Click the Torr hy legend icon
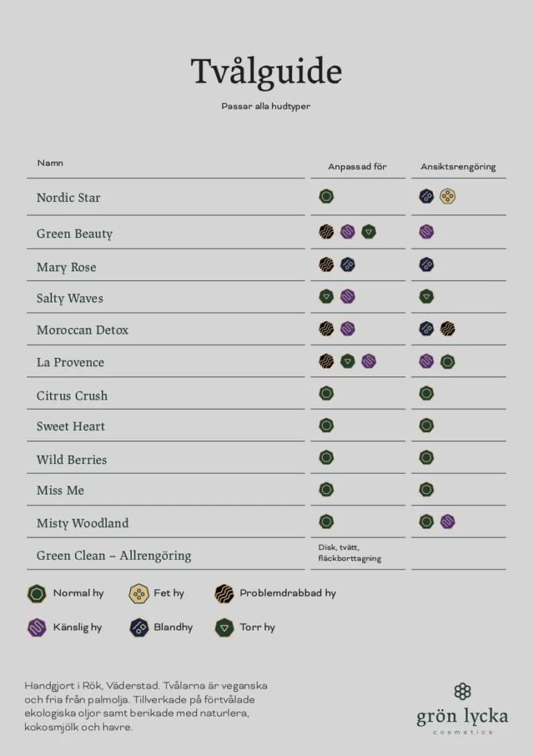 (224, 627)
